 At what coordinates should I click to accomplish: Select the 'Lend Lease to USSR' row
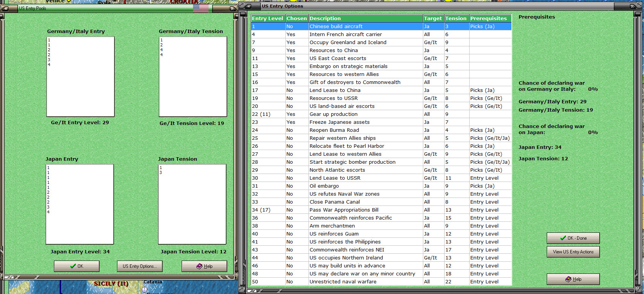pos(381,178)
